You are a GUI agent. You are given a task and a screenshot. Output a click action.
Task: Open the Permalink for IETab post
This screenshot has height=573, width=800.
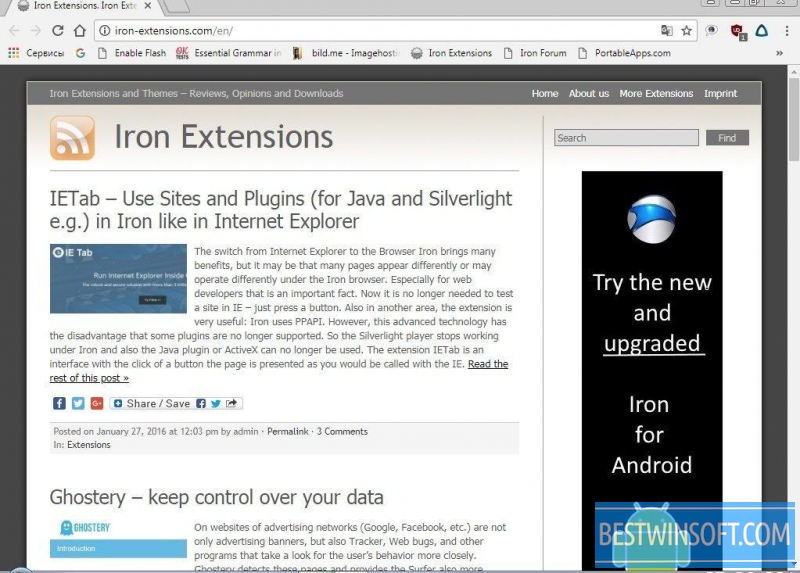coord(288,431)
